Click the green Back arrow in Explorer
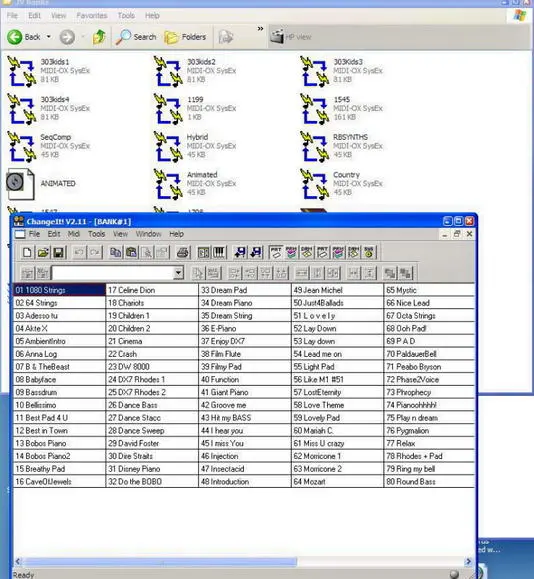The height and width of the screenshot is (579, 534). pos(15,37)
